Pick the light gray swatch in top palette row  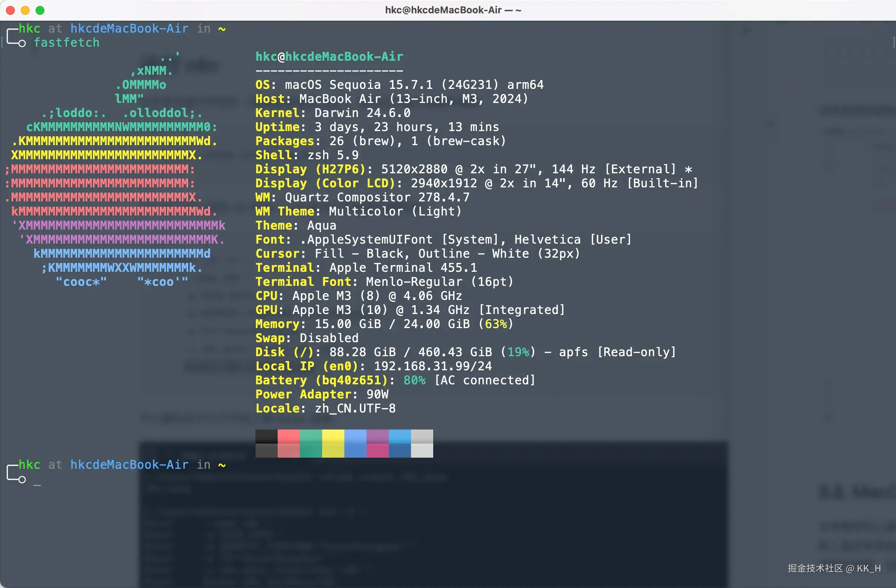pyautogui.click(x=422, y=436)
